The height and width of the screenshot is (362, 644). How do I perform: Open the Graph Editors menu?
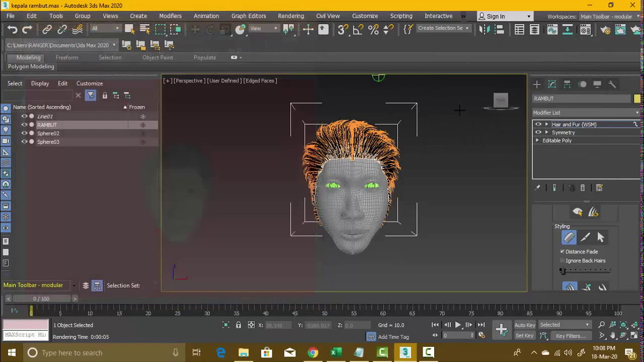[x=249, y=16]
